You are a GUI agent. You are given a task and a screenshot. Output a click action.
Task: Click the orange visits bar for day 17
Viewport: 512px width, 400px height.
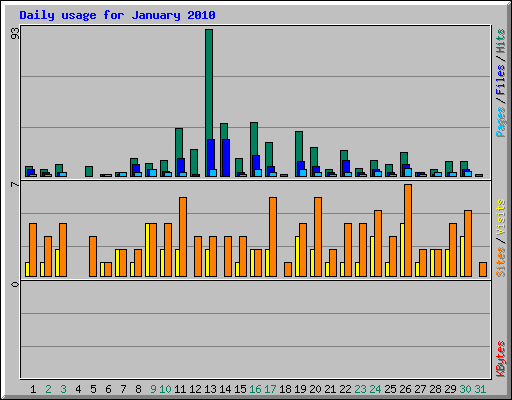coord(273,237)
